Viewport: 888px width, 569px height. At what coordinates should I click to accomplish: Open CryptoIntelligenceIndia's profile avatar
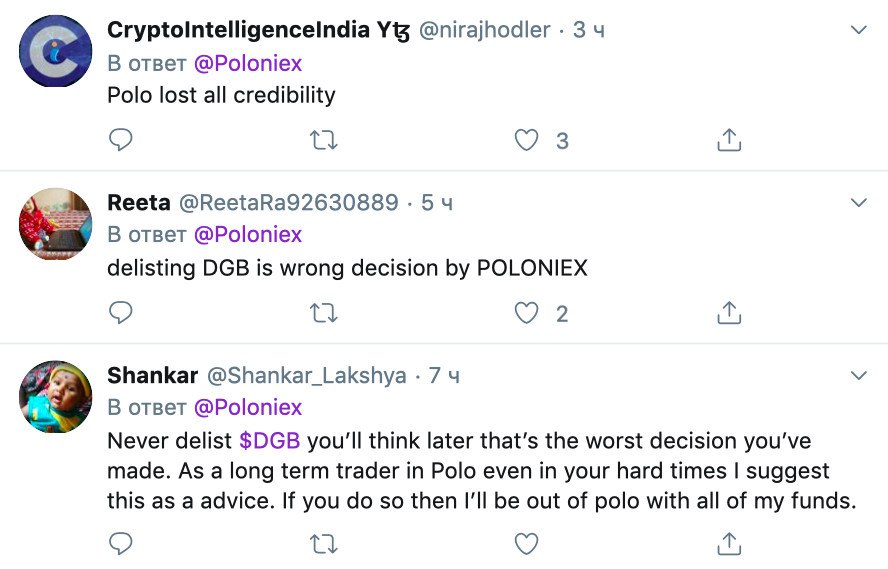56,53
